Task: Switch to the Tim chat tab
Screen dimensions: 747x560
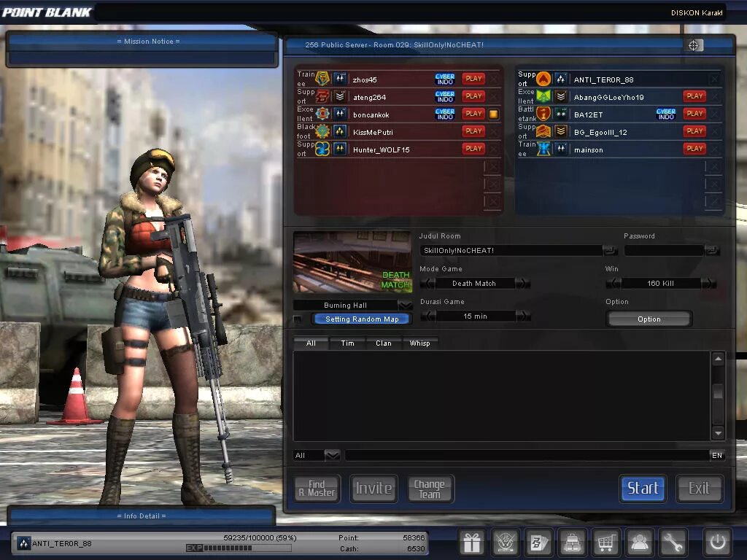Action: pos(347,343)
